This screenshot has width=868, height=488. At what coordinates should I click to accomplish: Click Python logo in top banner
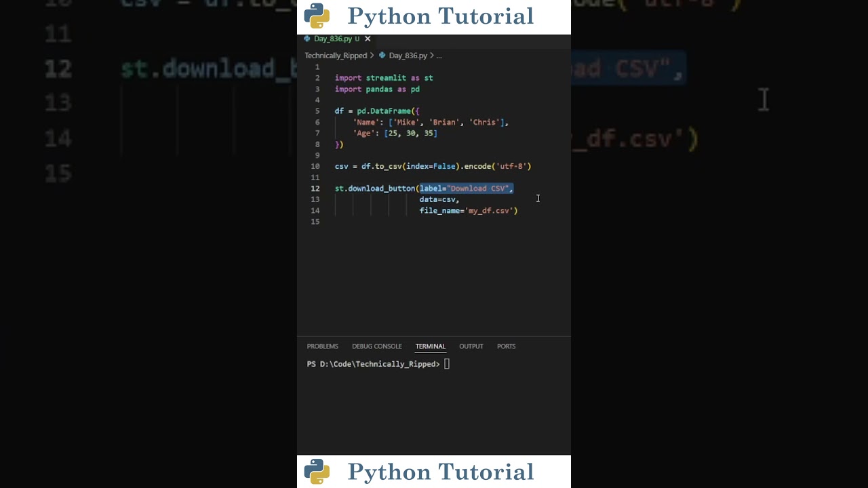[317, 16]
